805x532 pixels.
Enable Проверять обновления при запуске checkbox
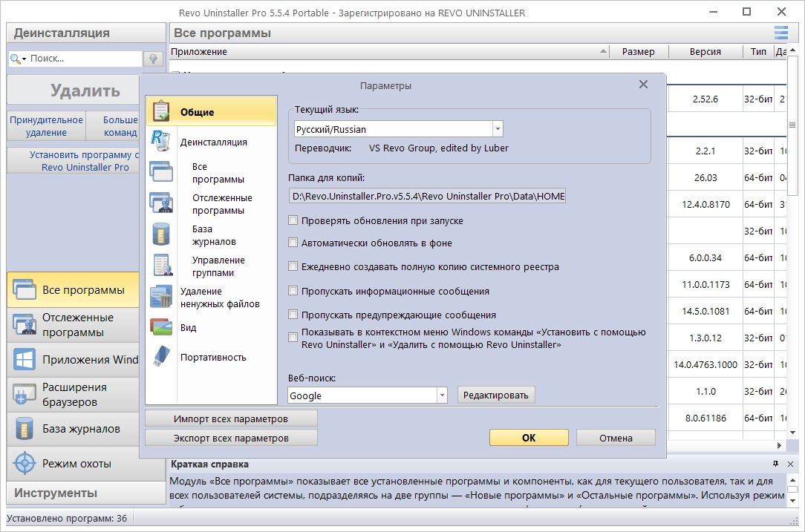click(x=293, y=220)
